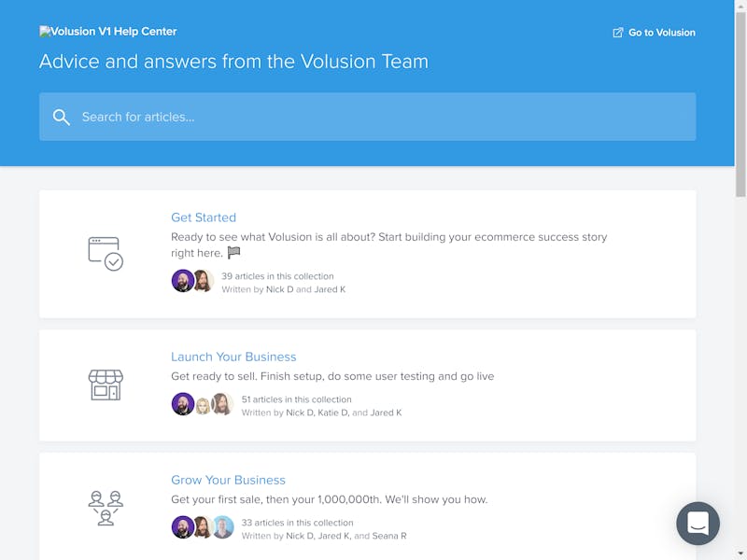
Task: Click the magnifying glass search icon
Action: point(62,117)
